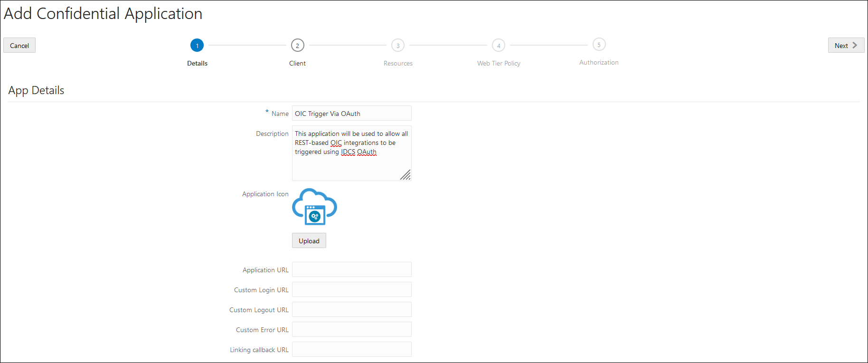Screen dimensions: 868x363
Task: Click inside the Description text area
Action: (352, 153)
